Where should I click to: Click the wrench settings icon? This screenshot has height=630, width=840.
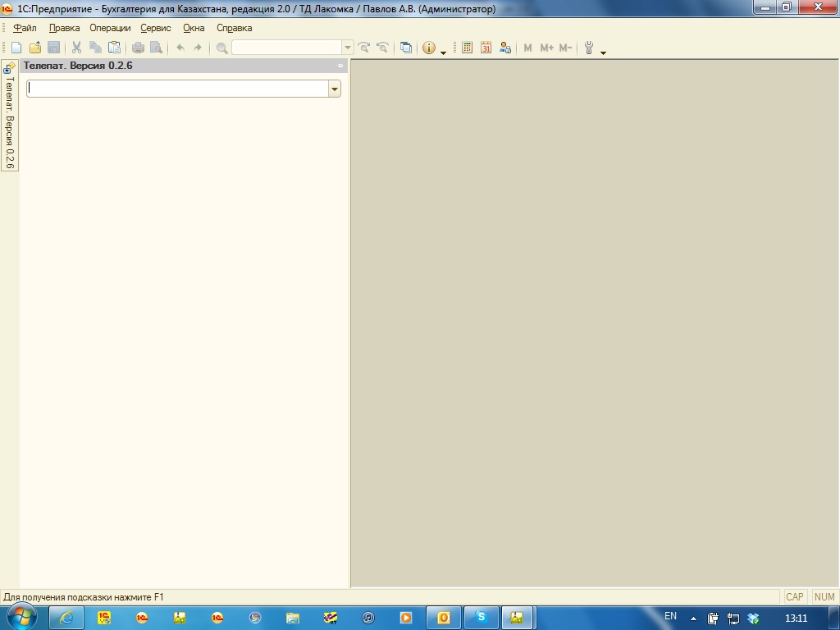click(589, 48)
